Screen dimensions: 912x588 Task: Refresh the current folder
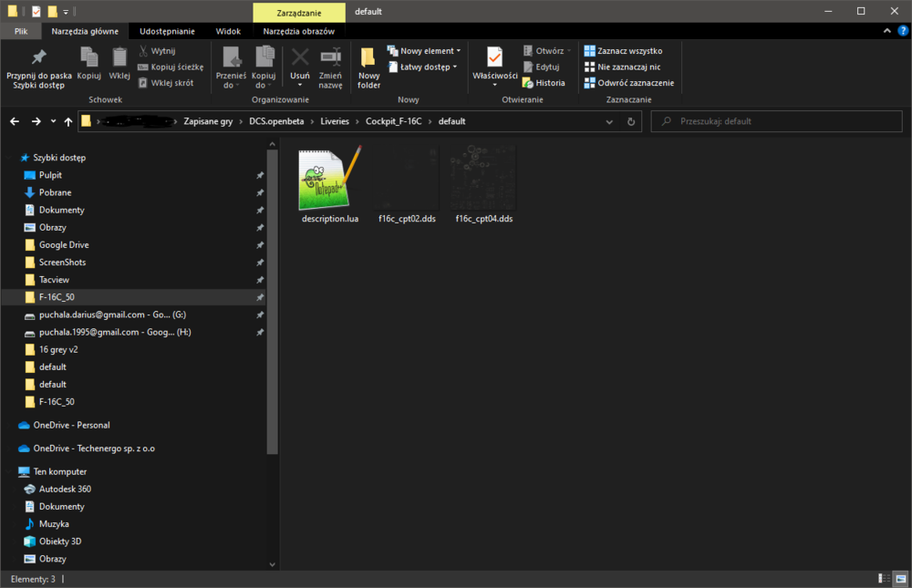point(631,121)
